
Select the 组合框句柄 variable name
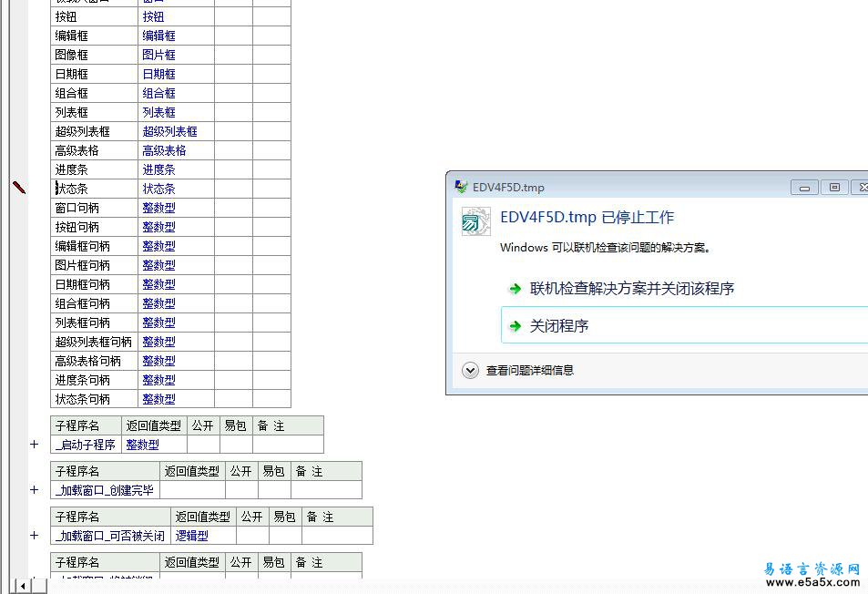(x=94, y=303)
